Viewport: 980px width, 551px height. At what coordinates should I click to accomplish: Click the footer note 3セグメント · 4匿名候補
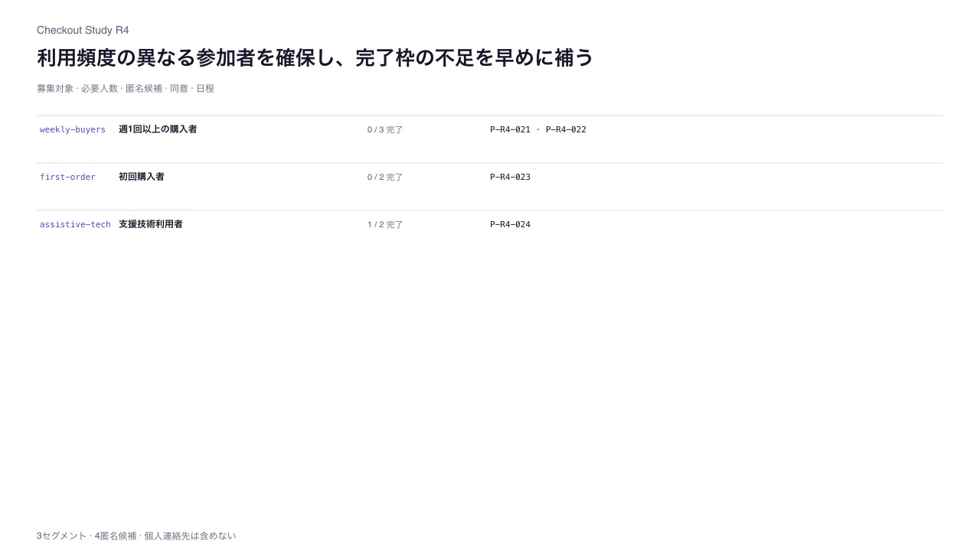tap(136, 536)
